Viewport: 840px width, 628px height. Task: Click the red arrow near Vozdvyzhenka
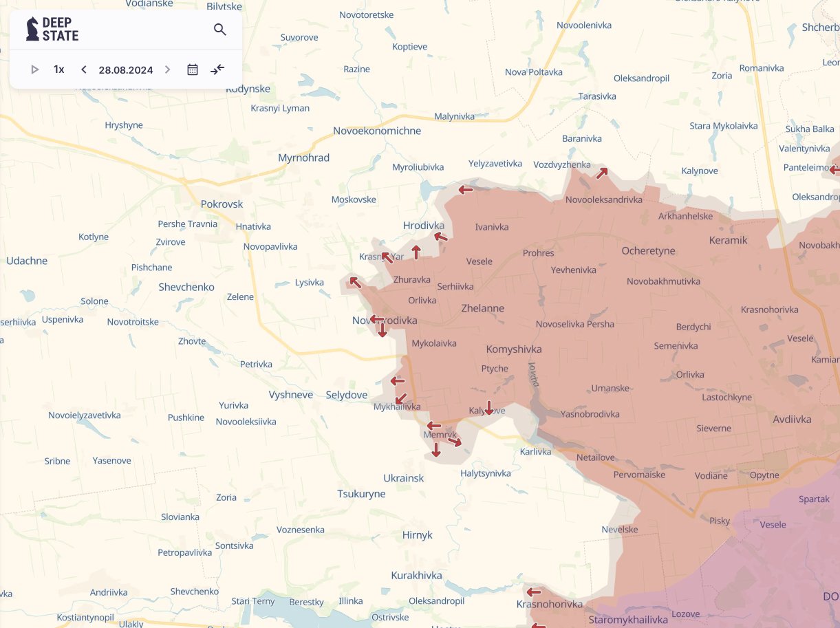(602, 173)
